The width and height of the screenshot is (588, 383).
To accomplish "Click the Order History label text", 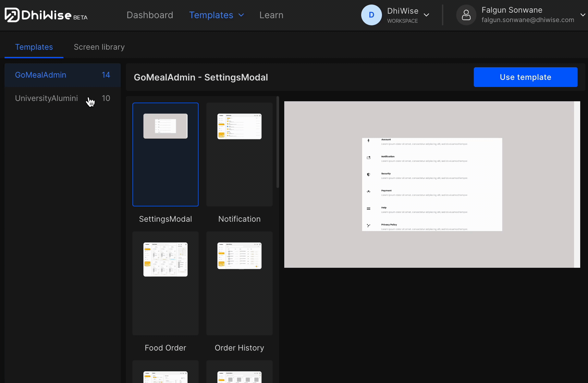I will click(x=239, y=348).
